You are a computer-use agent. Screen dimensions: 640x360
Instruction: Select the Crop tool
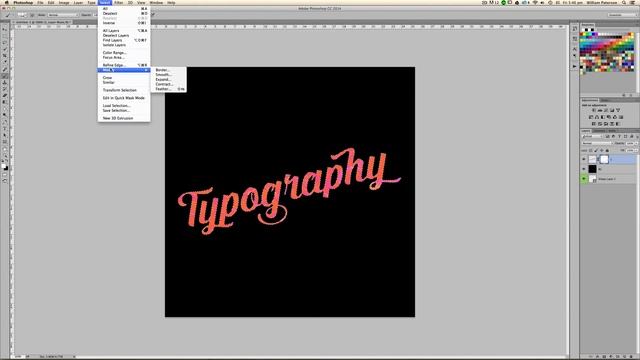click(5, 56)
